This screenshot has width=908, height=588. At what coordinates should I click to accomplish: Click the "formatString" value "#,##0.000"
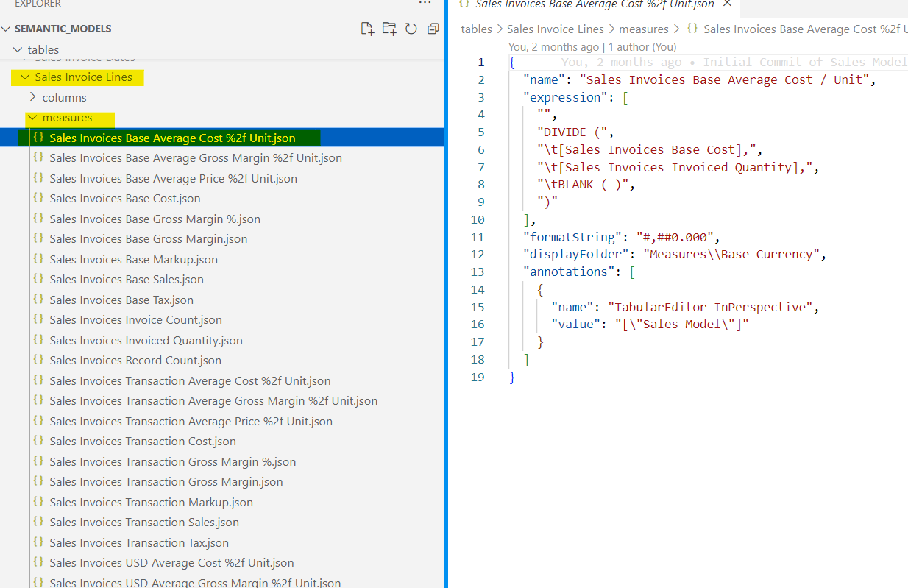677,237
